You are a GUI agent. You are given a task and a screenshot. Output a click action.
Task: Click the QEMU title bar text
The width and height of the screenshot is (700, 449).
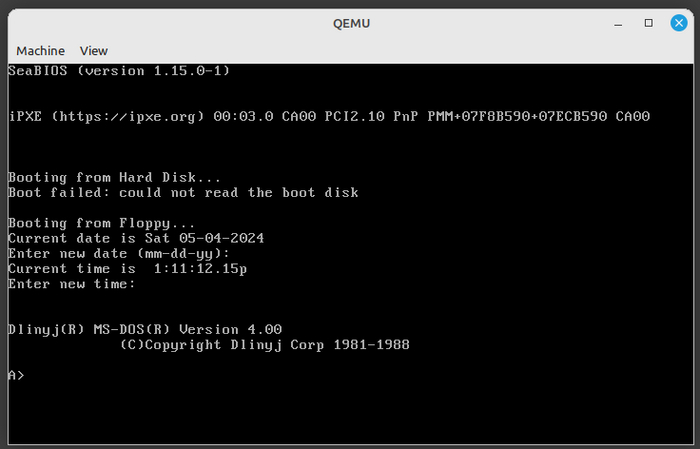[350, 22]
